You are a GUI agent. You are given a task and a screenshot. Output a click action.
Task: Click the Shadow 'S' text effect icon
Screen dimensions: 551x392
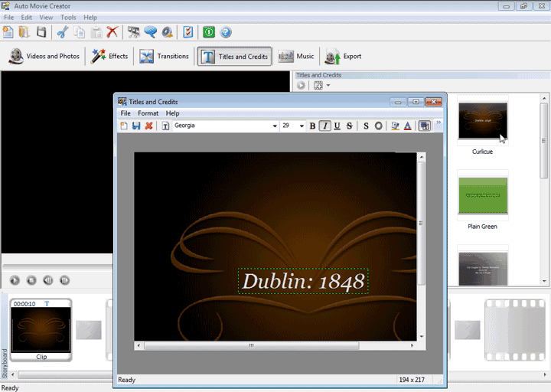366,126
